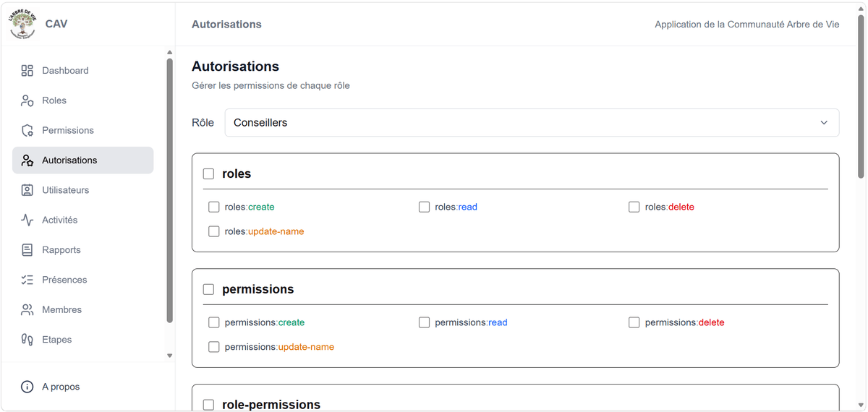The image size is (868, 412).
Task: Open the Rôle dropdown showing Conseillers
Action: click(x=532, y=123)
